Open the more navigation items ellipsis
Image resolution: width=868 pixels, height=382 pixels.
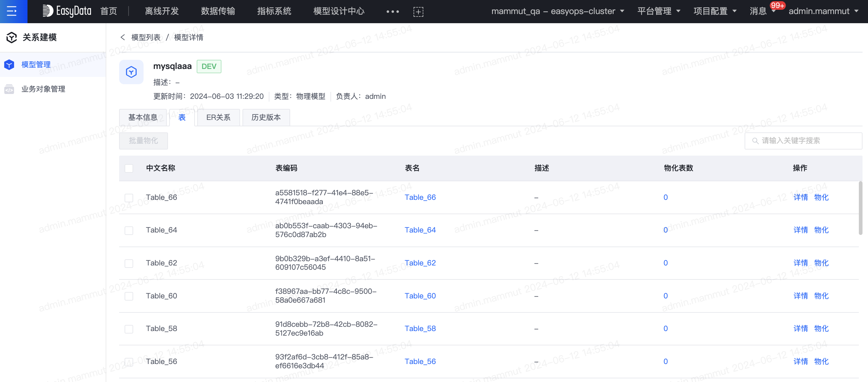point(392,12)
